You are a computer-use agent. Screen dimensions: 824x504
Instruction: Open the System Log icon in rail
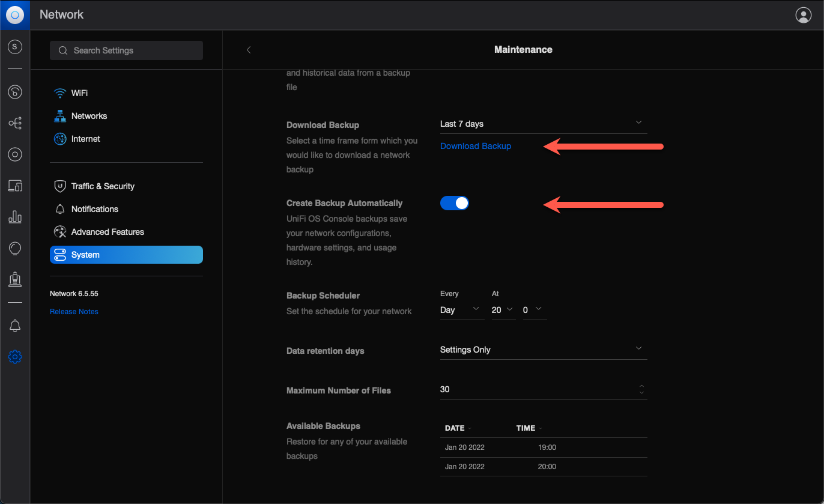pos(15,279)
